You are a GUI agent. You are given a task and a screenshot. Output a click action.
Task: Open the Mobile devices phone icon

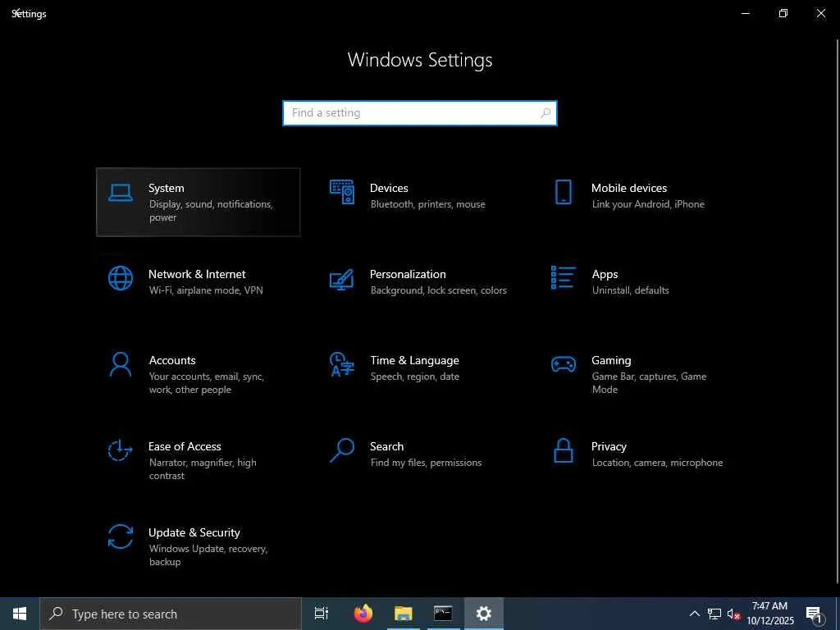click(563, 192)
